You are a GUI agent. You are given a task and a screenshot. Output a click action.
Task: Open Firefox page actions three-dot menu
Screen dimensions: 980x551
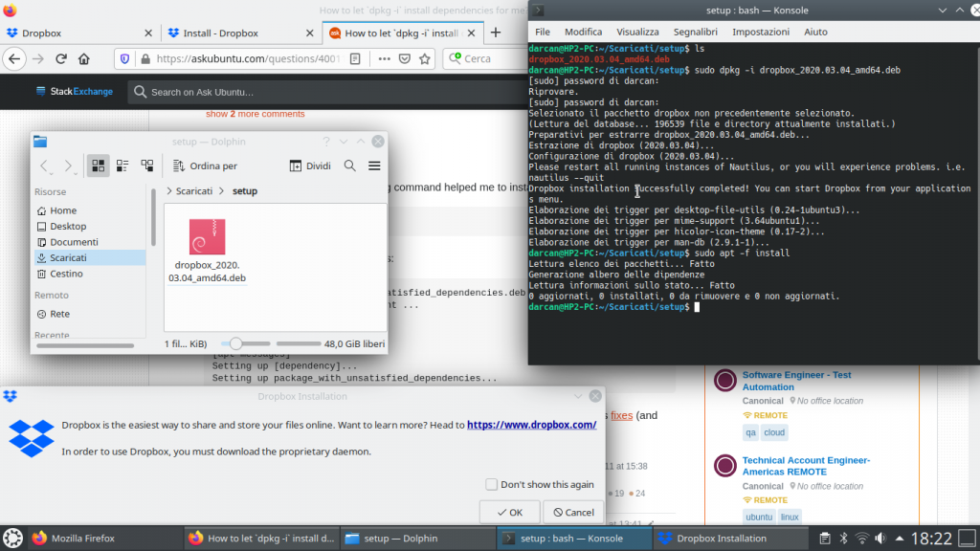tap(385, 58)
